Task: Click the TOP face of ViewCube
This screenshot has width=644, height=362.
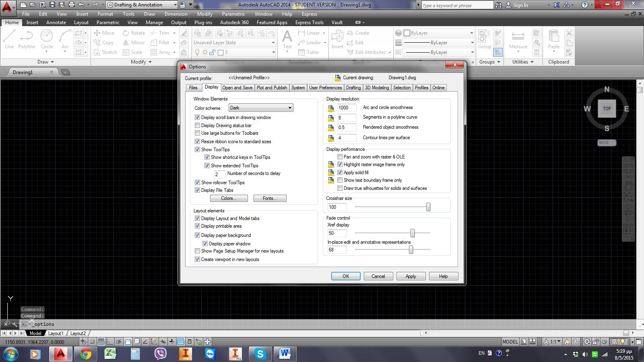Action: pos(607,109)
